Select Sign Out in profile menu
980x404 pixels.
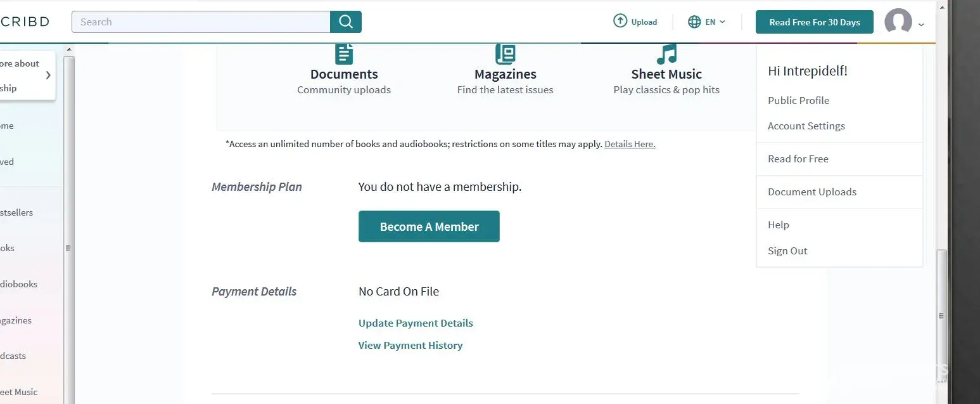[787, 251]
